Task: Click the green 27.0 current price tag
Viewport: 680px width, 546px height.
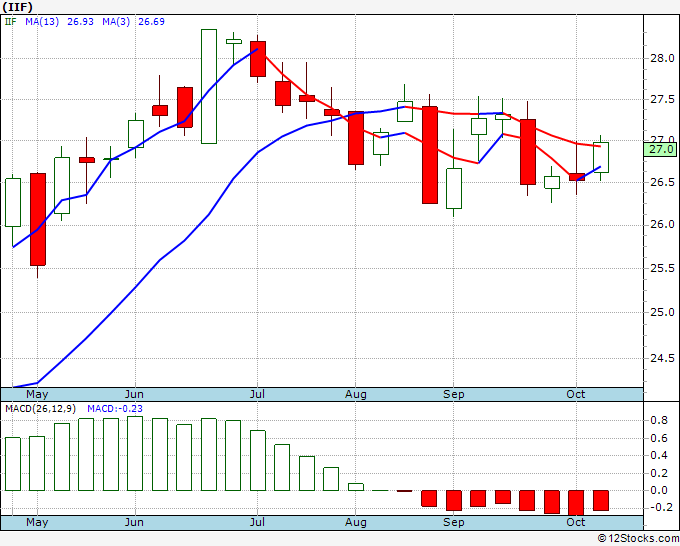Action: tap(660, 150)
